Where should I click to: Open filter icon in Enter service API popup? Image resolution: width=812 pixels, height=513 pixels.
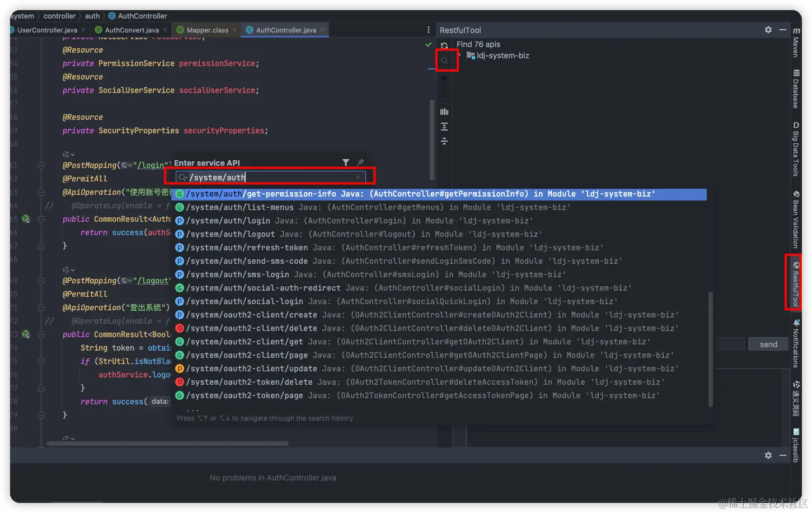pyautogui.click(x=346, y=162)
